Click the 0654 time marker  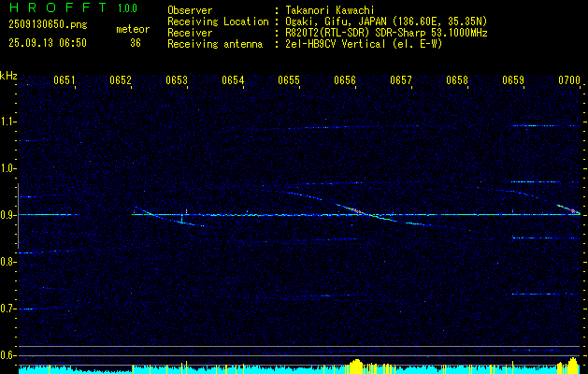point(233,79)
